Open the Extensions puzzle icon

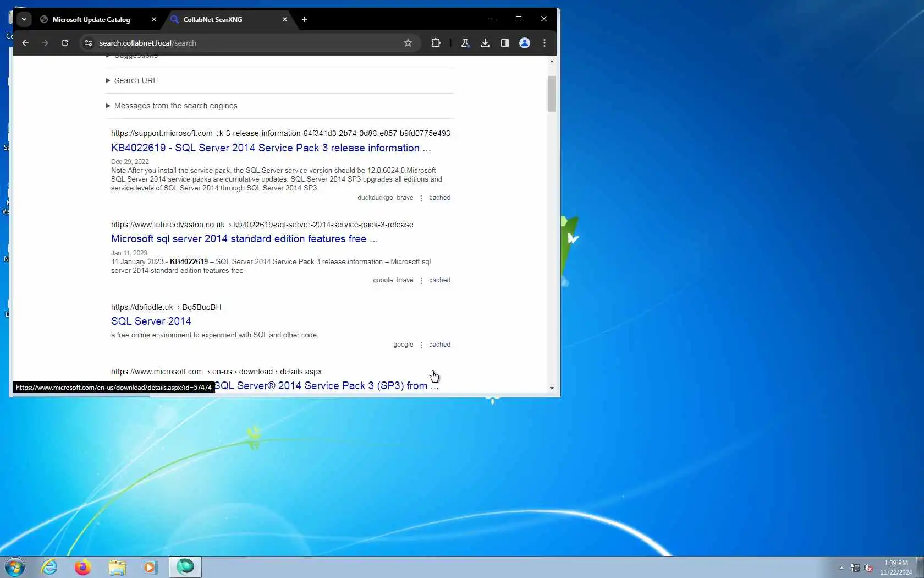coord(436,43)
